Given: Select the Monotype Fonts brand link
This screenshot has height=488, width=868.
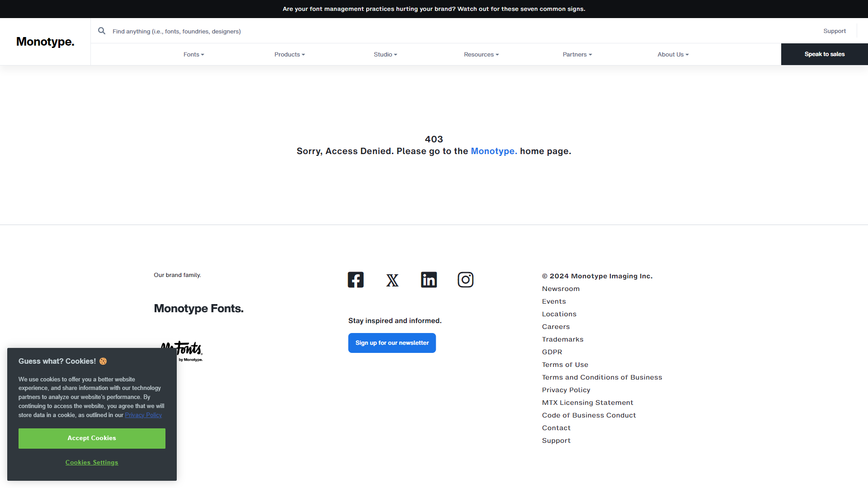Looking at the screenshot, I should click(x=198, y=308).
